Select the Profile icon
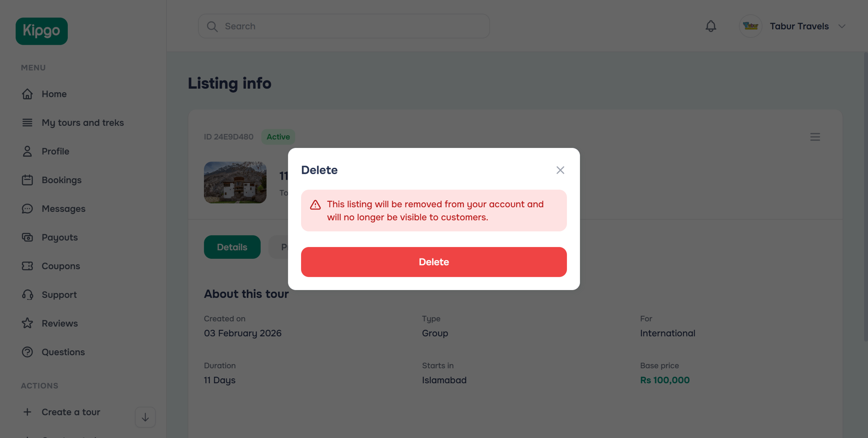 (28, 151)
